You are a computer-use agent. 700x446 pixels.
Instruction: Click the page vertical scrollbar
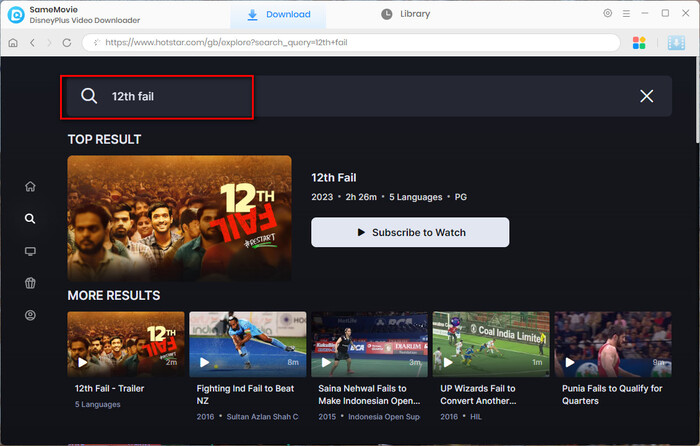click(x=697, y=100)
